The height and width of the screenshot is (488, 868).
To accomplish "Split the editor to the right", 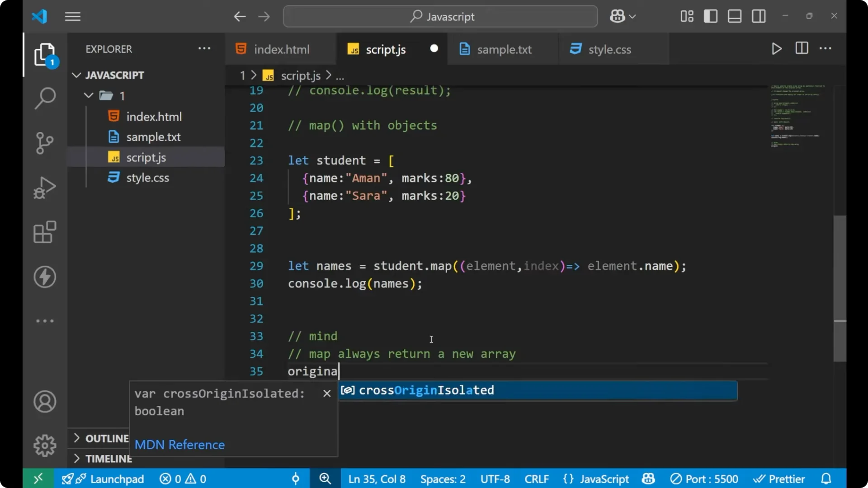I will click(801, 48).
